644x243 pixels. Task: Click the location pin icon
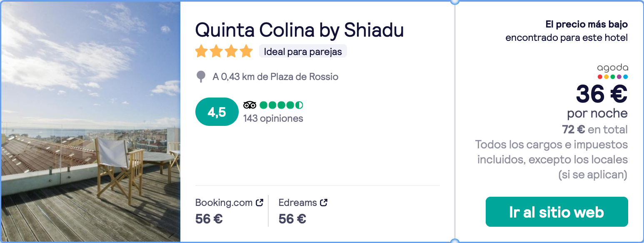(201, 77)
